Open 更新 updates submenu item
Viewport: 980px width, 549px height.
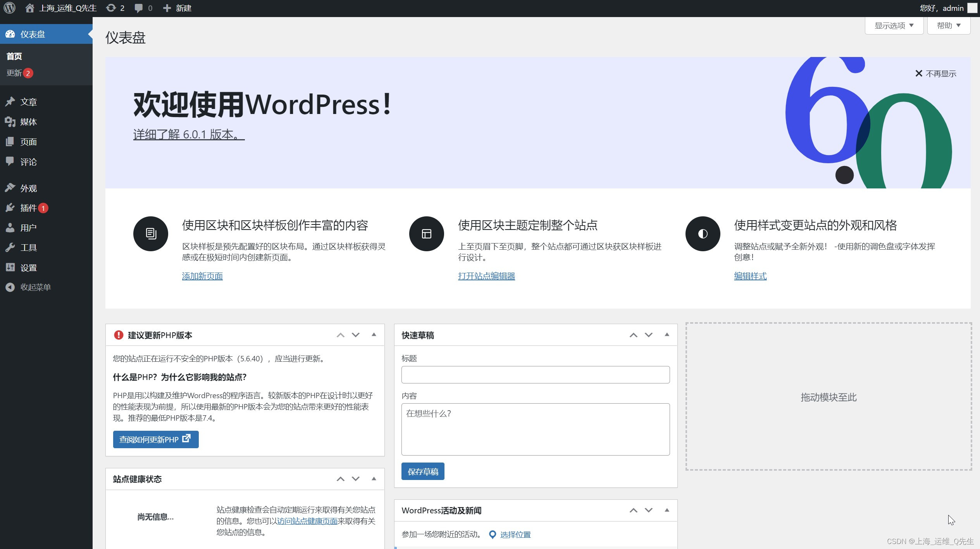[20, 73]
